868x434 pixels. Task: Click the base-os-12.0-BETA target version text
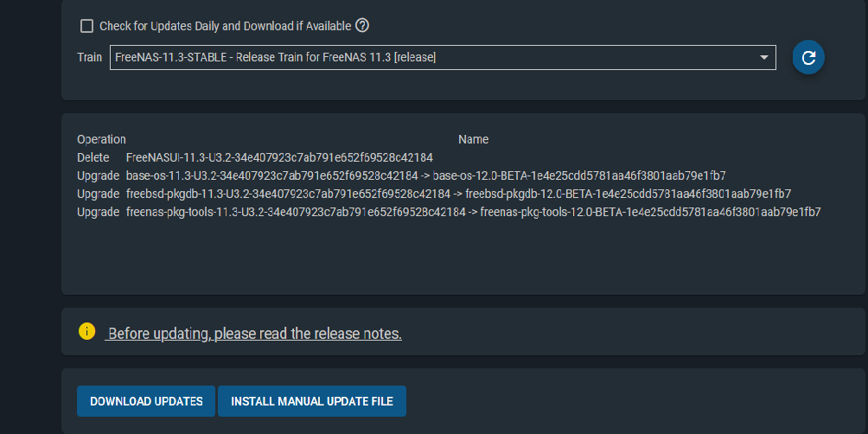(x=579, y=176)
